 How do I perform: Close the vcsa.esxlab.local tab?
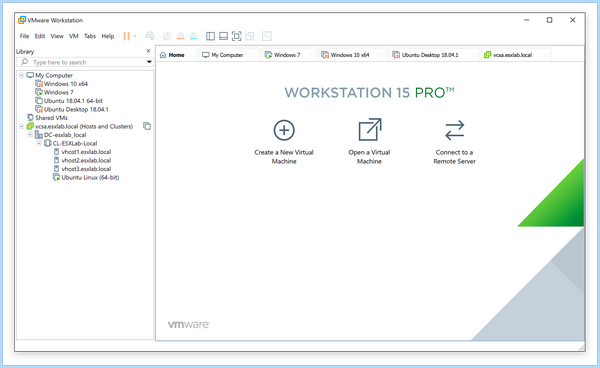[x=545, y=55]
